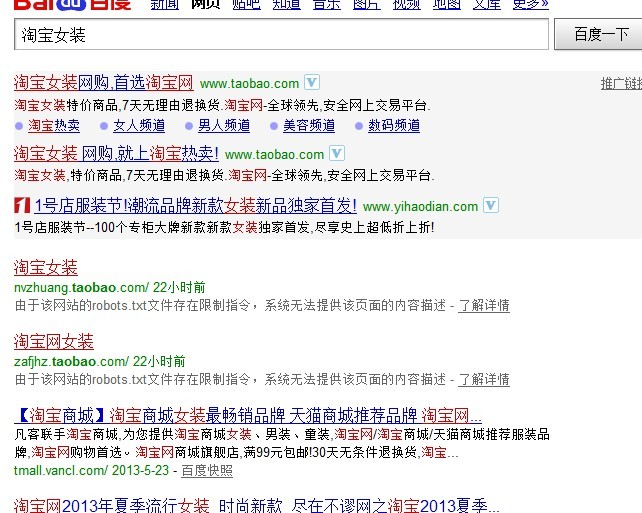Screen dimensions: 642x513
Task: Expand arrow next to www.yihaodian.com
Action: pyautogui.click(x=491, y=205)
